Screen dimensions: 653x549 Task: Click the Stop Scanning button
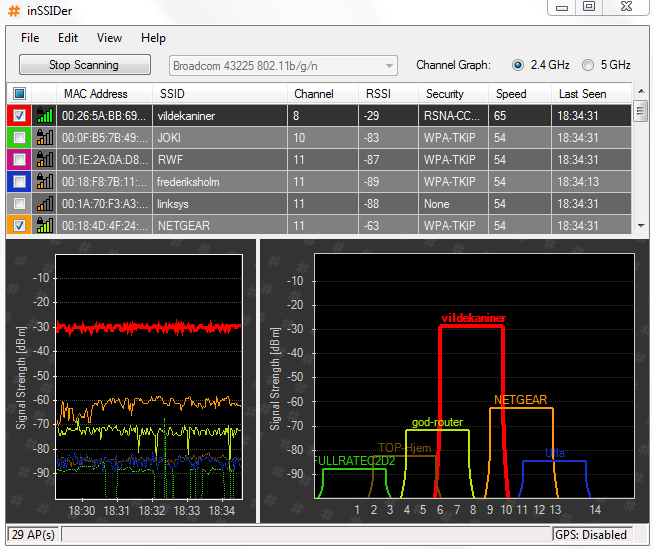pyautogui.click(x=85, y=65)
